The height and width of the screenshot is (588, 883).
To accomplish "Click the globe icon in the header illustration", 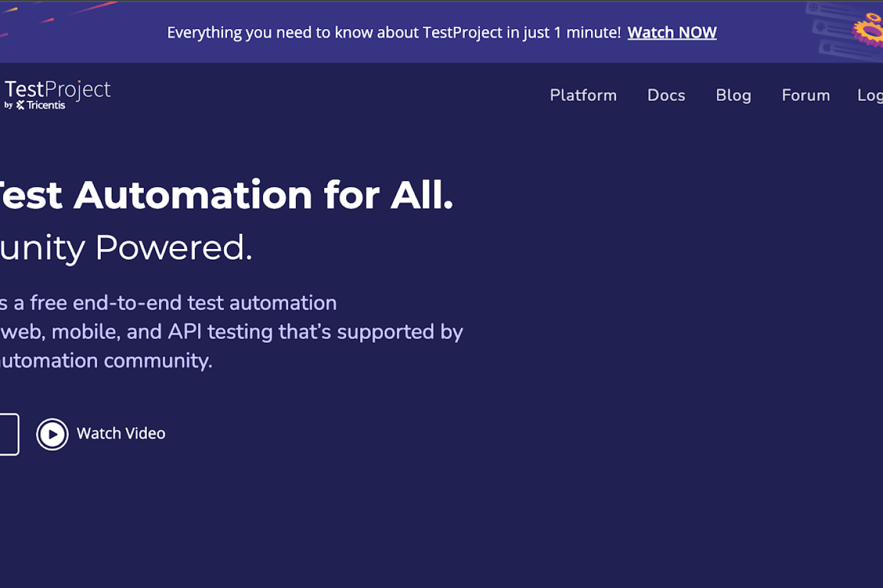I will [813, 8].
